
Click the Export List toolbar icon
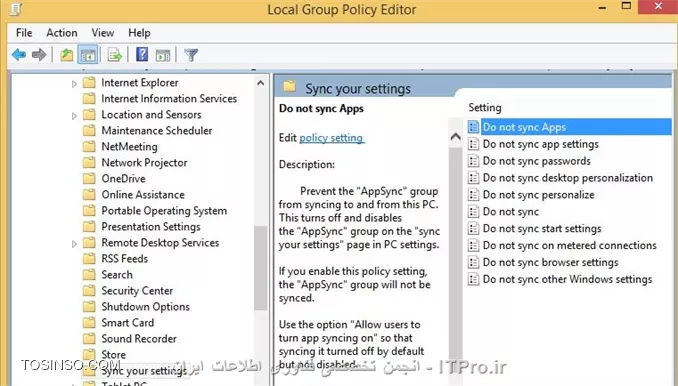tap(115, 55)
